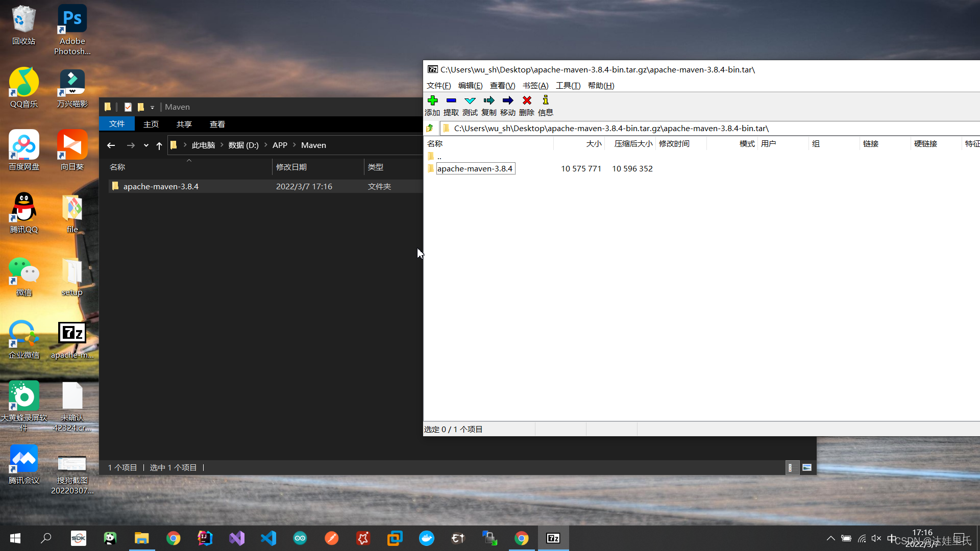Open Adobe Photoshop desktop shortcut
This screenshot has width=980, height=551.
coord(72,30)
